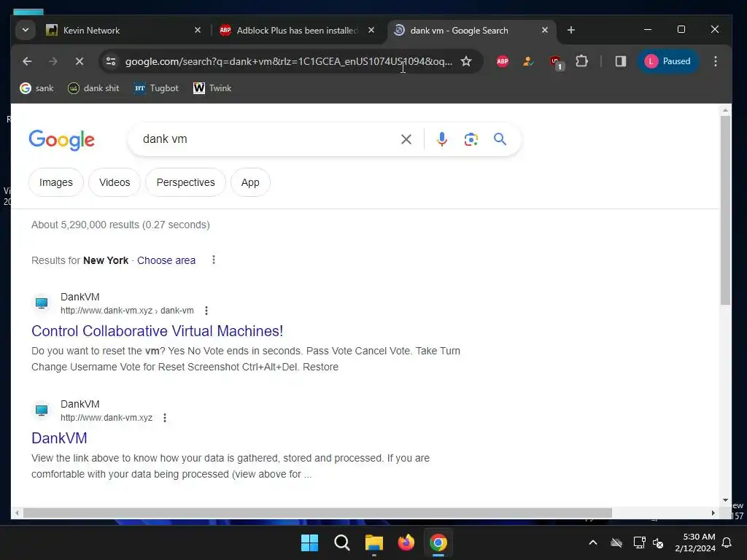
Task: Click the dank vm search box
Action: point(267,139)
